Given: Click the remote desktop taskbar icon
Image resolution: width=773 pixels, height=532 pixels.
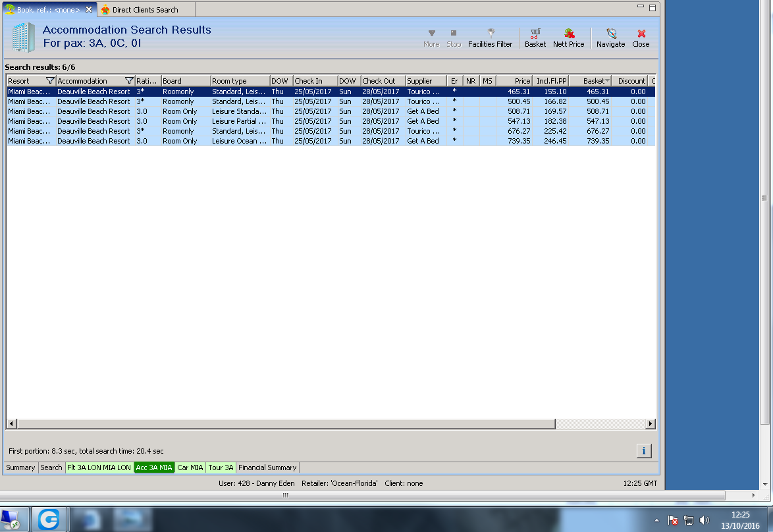Looking at the screenshot, I should pos(10,520).
